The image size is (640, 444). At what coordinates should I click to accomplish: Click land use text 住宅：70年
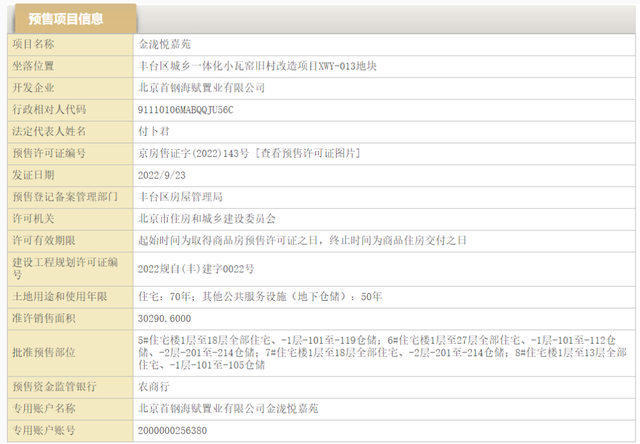point(164,297)
